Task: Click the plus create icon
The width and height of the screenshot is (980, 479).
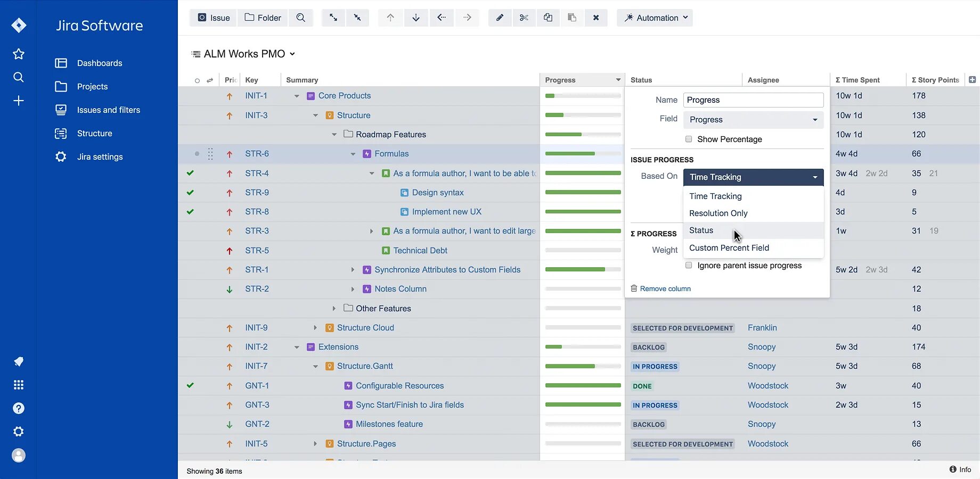Action: click(x=19, y=101)
